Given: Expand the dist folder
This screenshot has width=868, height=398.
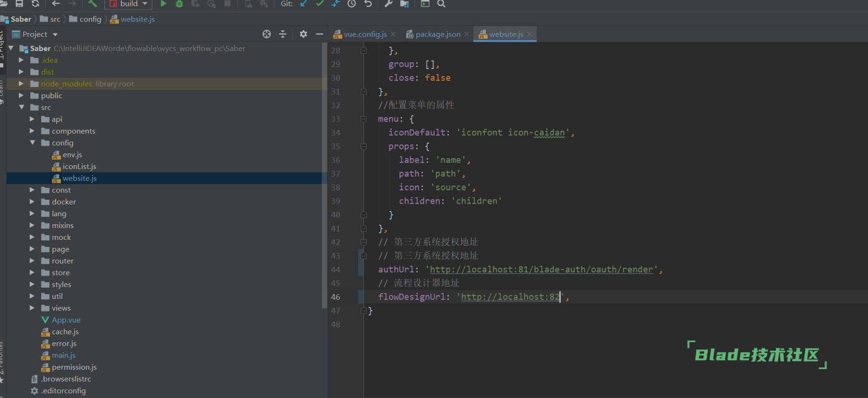Looking at the screenshot, I should click(x=21, y=72).
